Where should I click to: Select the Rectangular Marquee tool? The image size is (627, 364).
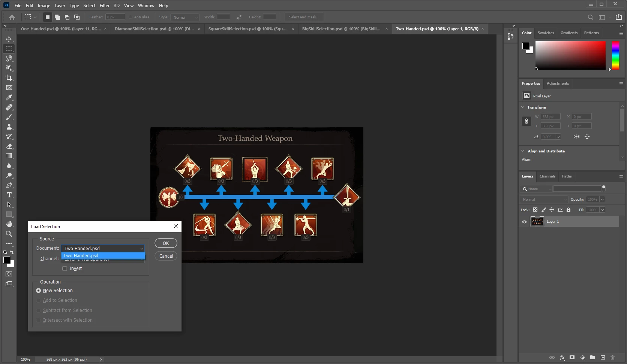pyautogui.click(x=9, y=49)
